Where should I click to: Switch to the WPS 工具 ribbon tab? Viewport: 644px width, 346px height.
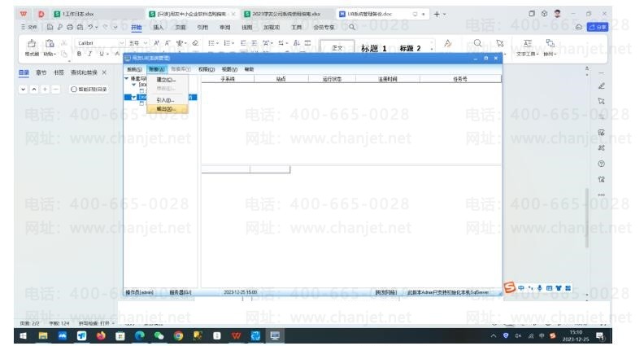297,27
